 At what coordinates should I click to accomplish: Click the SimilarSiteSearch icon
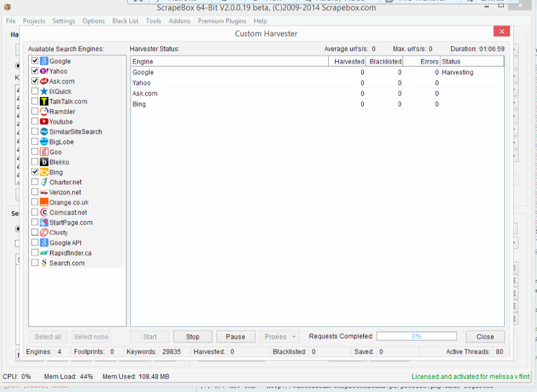pyautogui.click(x=44, y=132)
